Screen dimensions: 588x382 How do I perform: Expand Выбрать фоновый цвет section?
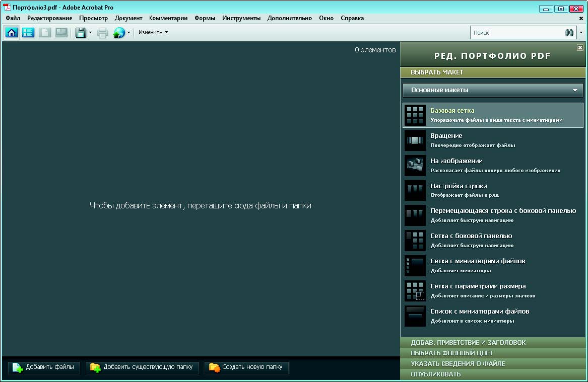pyautogui.click(x=493, y=353)
